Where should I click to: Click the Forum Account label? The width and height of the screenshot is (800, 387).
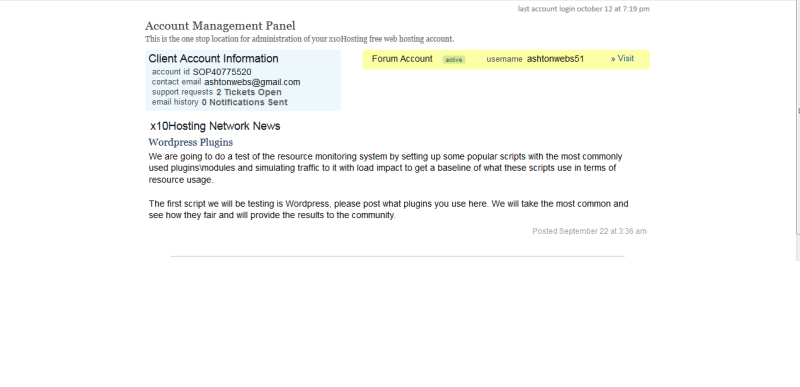402,59
